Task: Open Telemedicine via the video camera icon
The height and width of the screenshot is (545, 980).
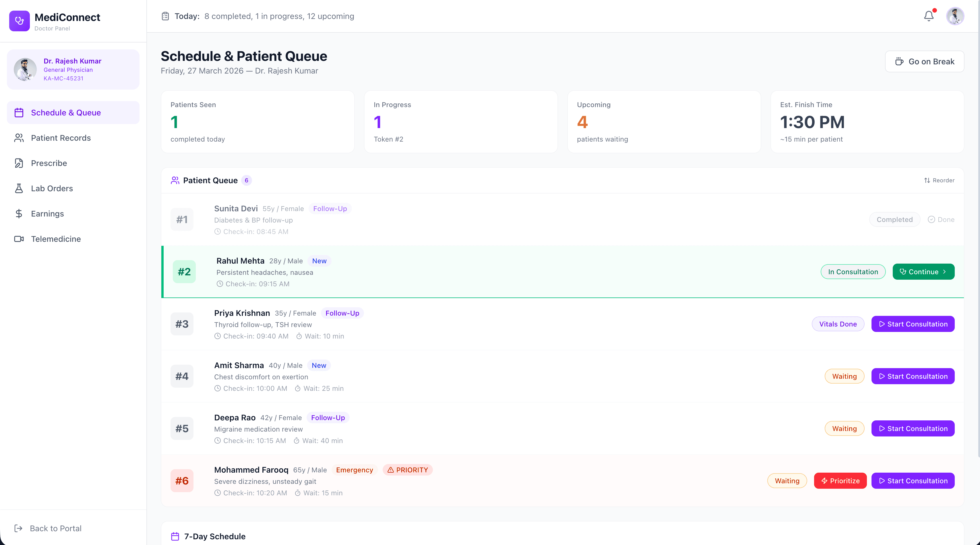Action: tap(19, 239)
